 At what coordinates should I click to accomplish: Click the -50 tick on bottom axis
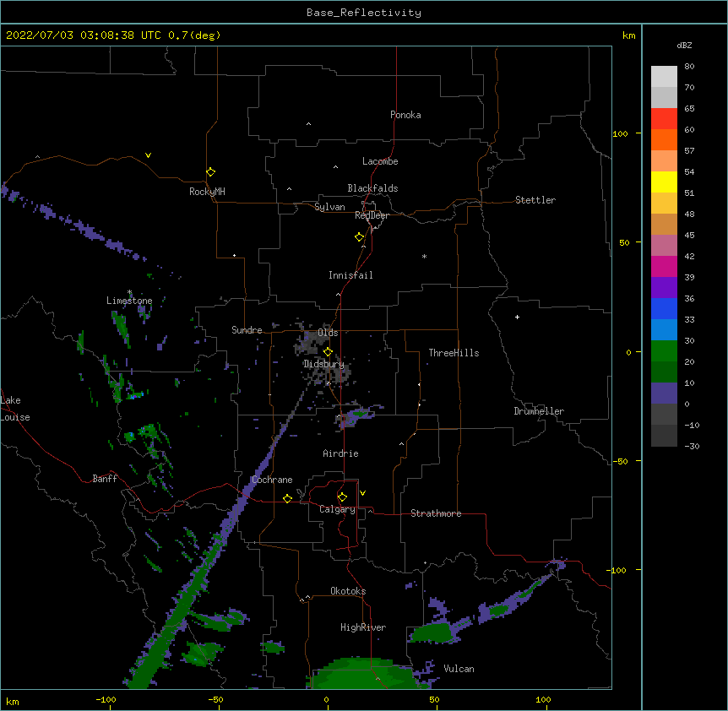pyautogui.click(x=215, y=699)
